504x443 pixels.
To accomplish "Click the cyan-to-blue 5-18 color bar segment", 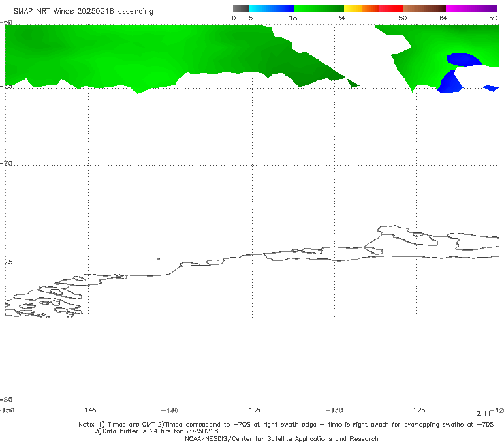I will click(x=272, y=8).
